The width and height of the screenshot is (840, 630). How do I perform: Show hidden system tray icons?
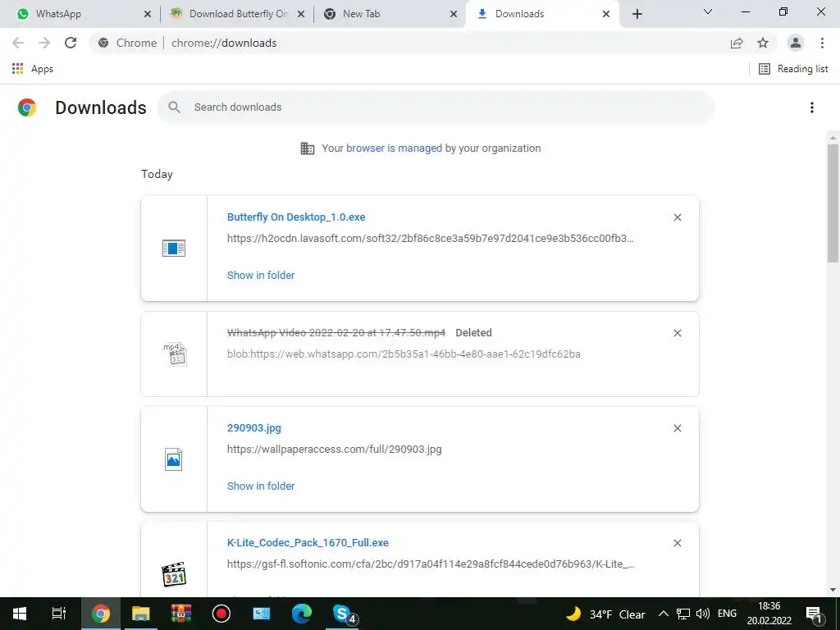[x=663, y=614]
